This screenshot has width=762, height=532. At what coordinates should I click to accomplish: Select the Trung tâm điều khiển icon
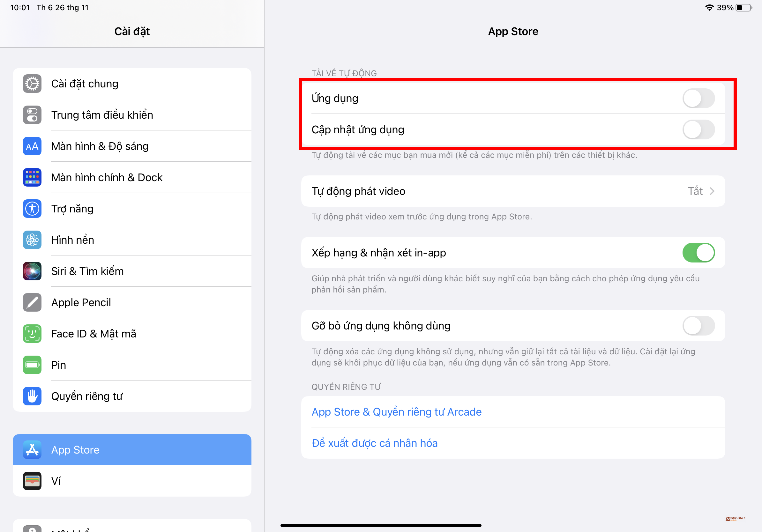click(32, 115)
